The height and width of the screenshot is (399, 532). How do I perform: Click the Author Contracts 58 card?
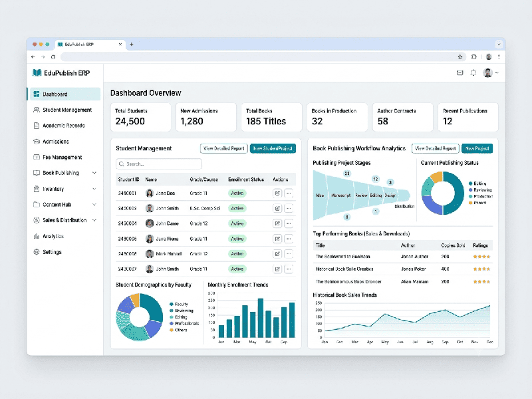click(x=403, y=117)
